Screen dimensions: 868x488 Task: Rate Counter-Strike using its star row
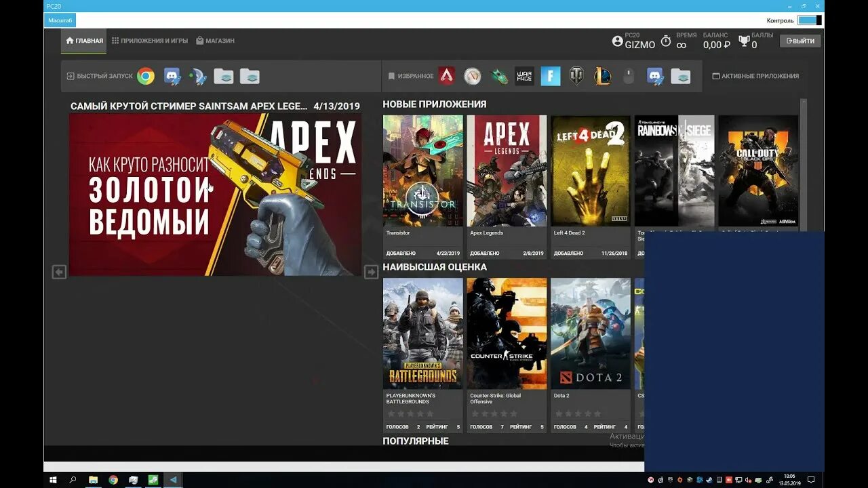tap(494, 413)
